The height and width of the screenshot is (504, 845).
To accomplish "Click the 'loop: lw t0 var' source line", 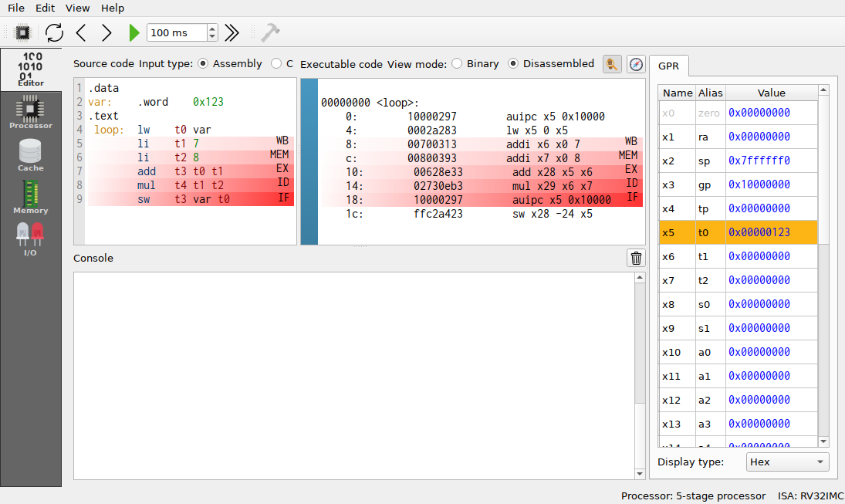I will click(191, 130).
